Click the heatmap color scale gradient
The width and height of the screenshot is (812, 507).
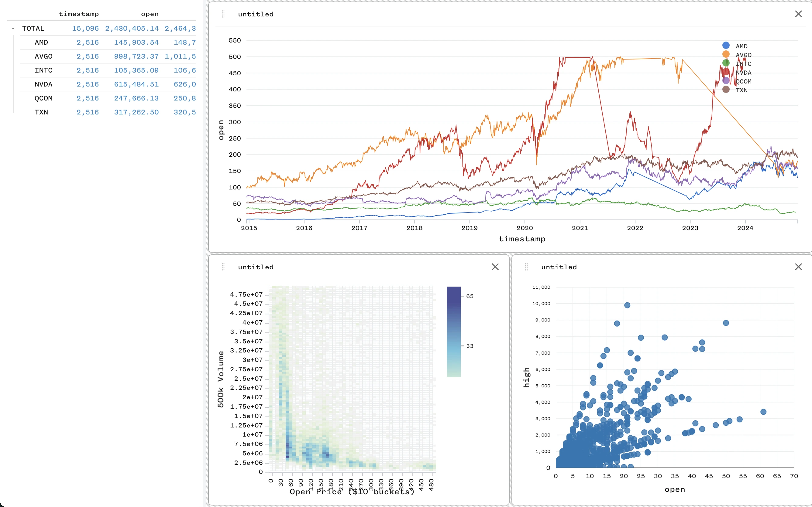click(x=454, y=331)
